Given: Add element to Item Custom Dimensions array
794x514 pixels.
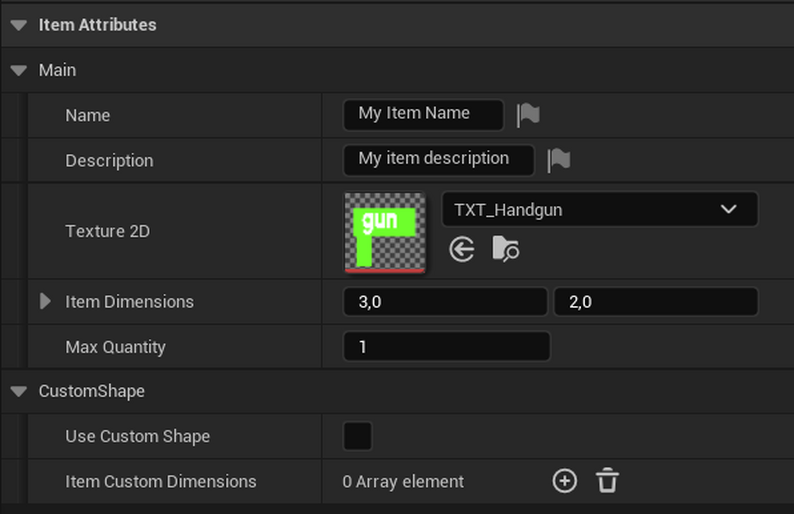Looking at the screenshot, I should coord(565,481).
